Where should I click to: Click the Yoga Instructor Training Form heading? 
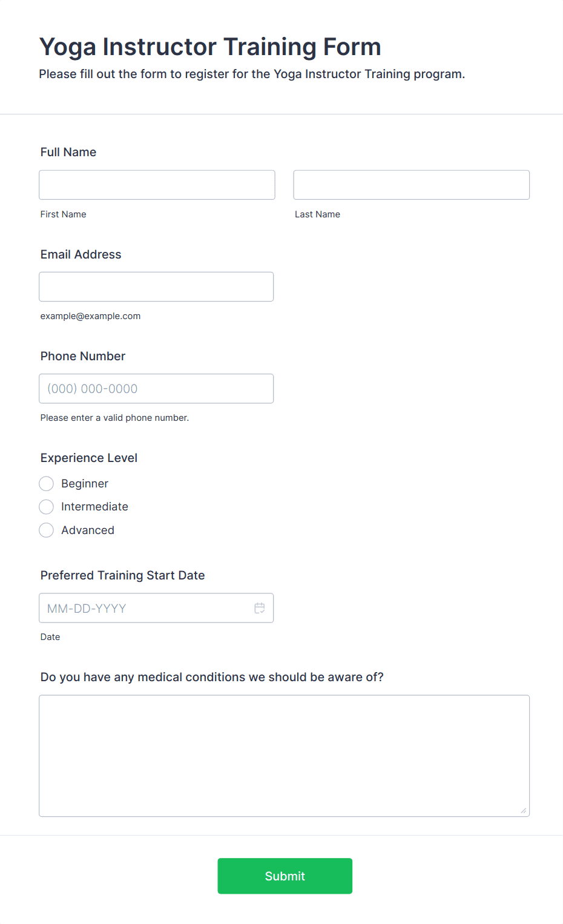click(210, 47)
